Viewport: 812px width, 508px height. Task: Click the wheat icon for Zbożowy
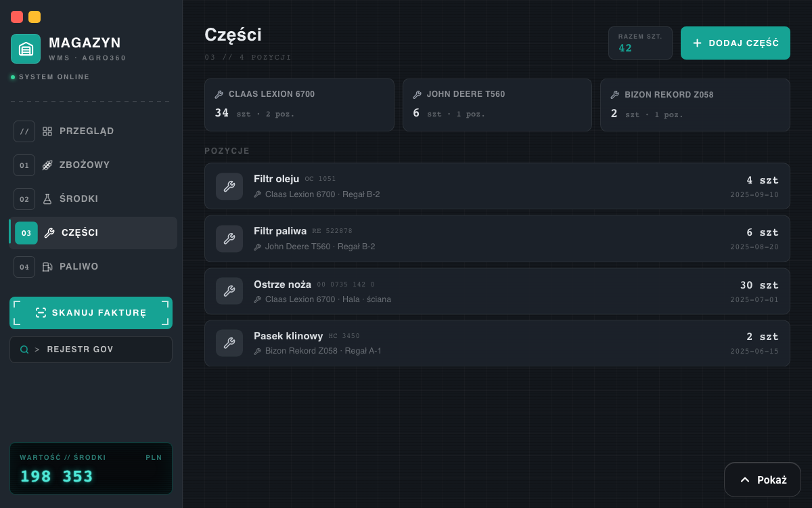coord(47,165)
